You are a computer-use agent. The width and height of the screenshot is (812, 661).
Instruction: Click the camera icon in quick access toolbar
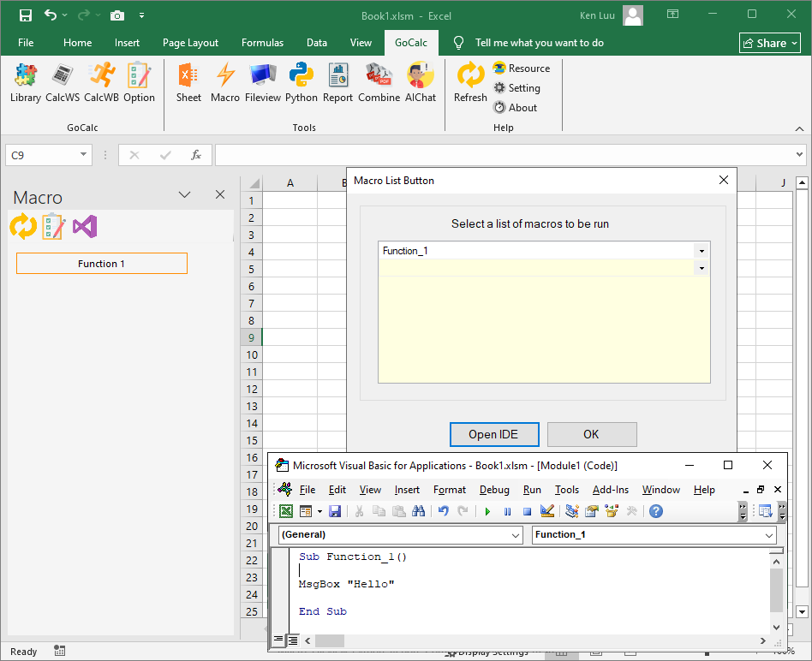pos(117,15)
